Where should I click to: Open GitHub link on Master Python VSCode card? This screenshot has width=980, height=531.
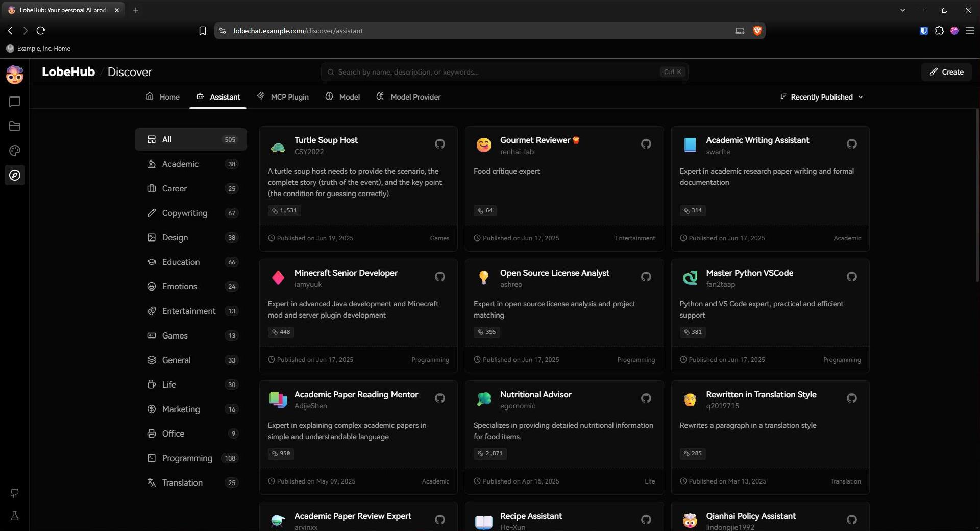tap(852, 277)
